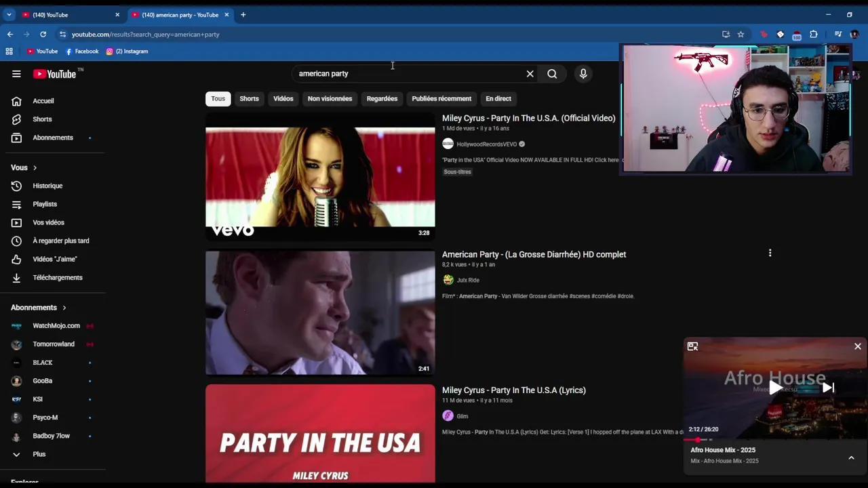Start voice search with the microphone
Image resolution: width=868 pixels, height=488 pixels.
tap(583, 74)
